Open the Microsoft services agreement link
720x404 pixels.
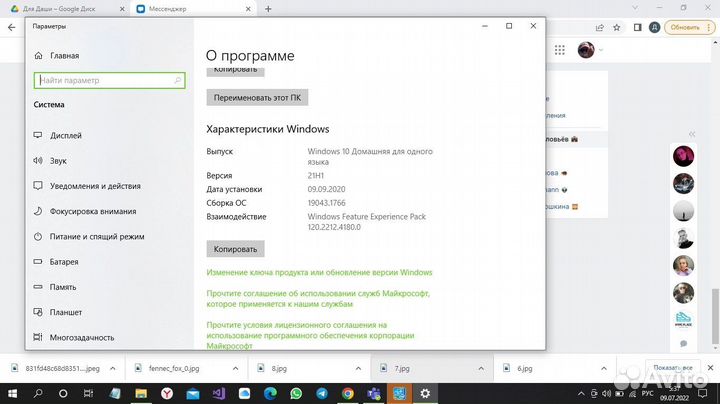[x=318, y=298]
